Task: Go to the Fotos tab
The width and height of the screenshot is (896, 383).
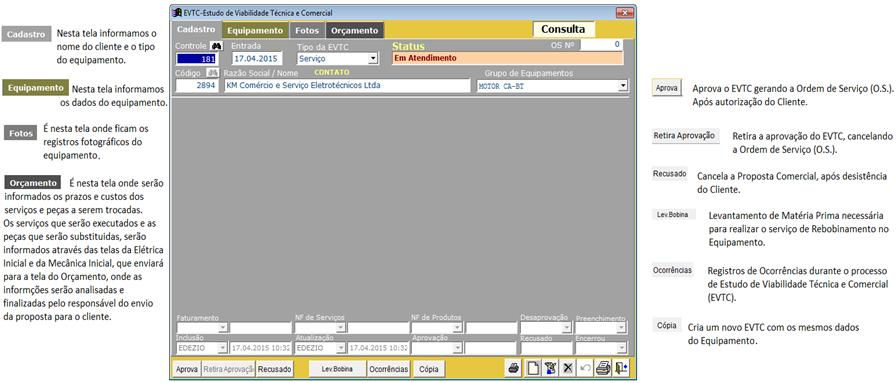Action: [307, 30]
